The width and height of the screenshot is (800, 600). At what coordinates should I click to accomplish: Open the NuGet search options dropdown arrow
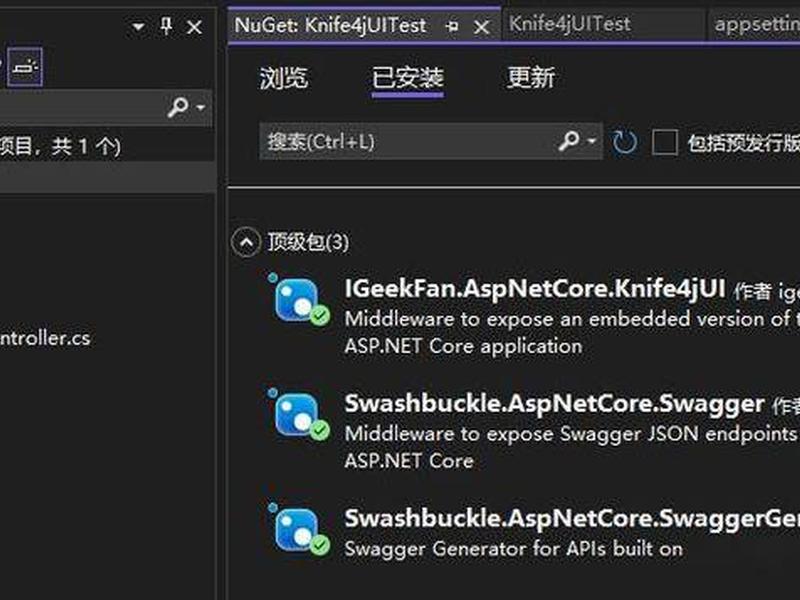tap(592, 140)
